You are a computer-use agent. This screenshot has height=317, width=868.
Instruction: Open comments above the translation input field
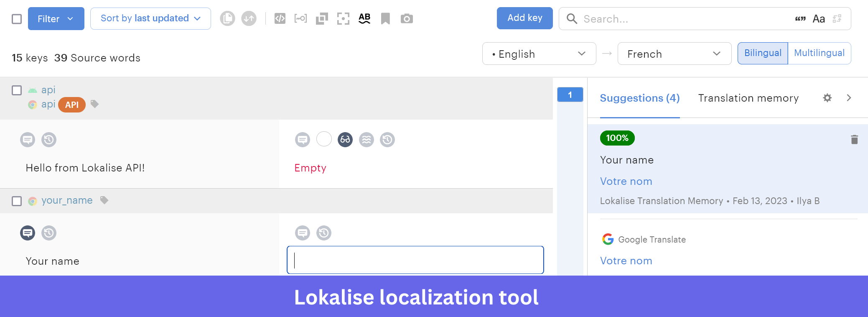[x=303, y=233]
